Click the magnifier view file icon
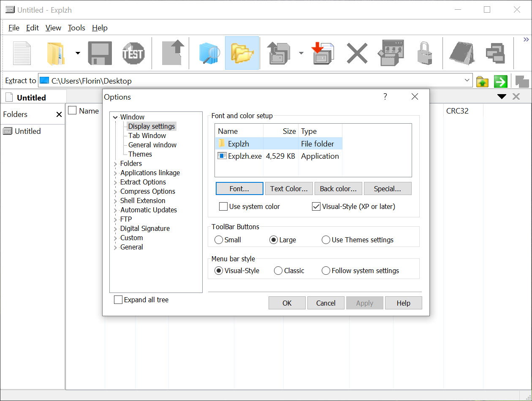Image resolution: width=532 pixels, height=401 pixels. [x=208, y=53]
